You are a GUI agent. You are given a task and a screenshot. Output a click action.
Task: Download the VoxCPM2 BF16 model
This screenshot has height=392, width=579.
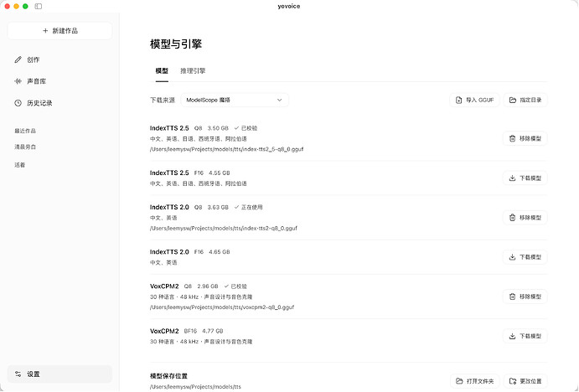525,336
